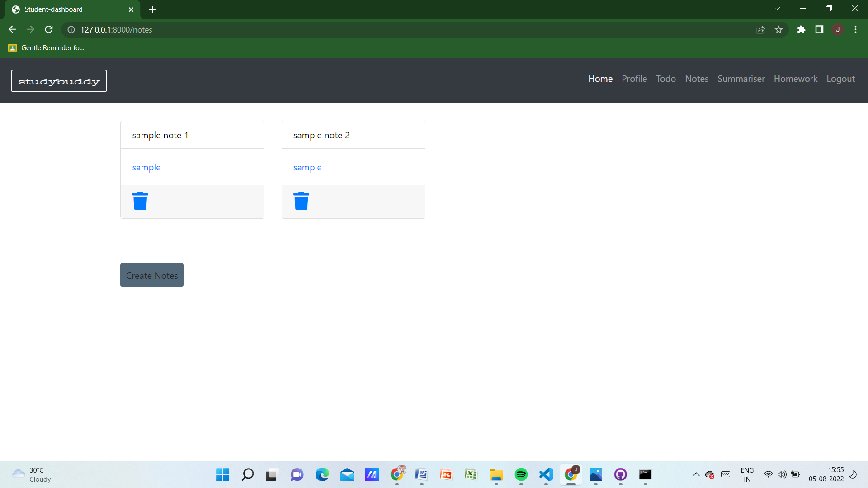This screenshot has width=868, height=488.
Task: Open Windows Start menu
Action: point(222,474)
